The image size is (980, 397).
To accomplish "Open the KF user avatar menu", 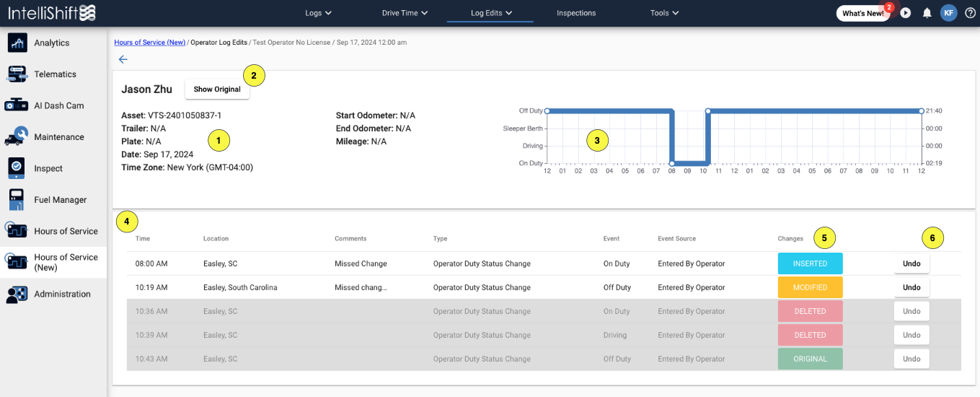I will (948, 13).
